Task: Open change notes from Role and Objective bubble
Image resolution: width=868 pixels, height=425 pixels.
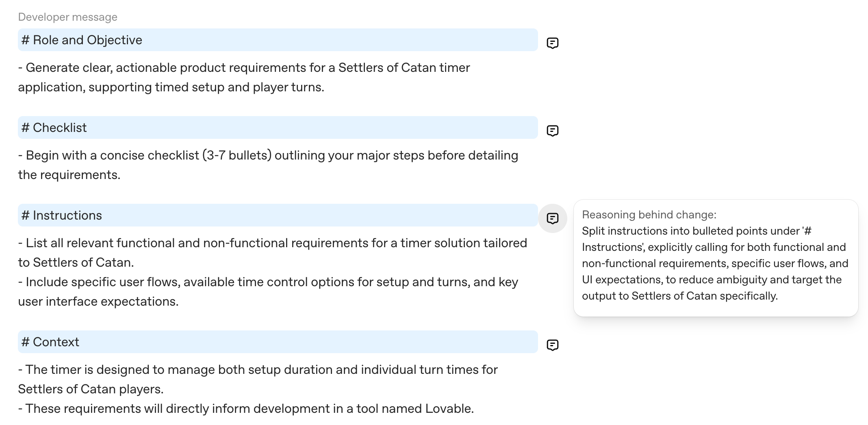Action: [x=553, y=42]
